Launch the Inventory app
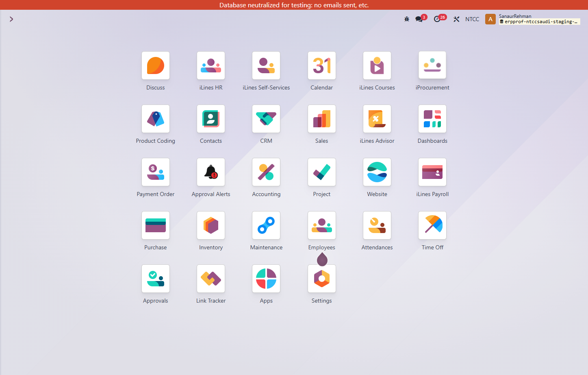588x375 pixels. 211,225
